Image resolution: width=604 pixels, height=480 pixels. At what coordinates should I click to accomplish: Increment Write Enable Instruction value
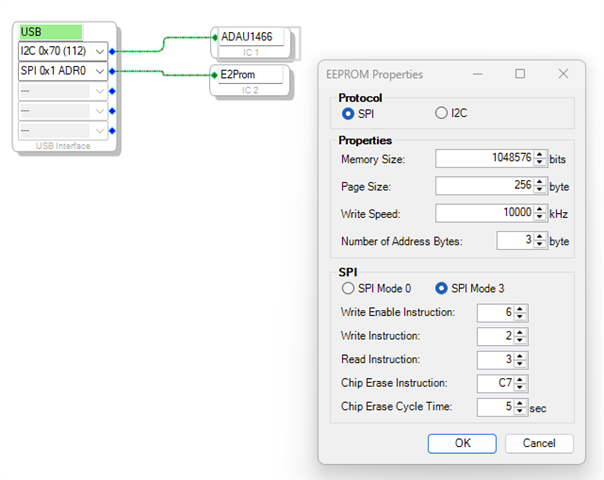click(x=520, y=309)
